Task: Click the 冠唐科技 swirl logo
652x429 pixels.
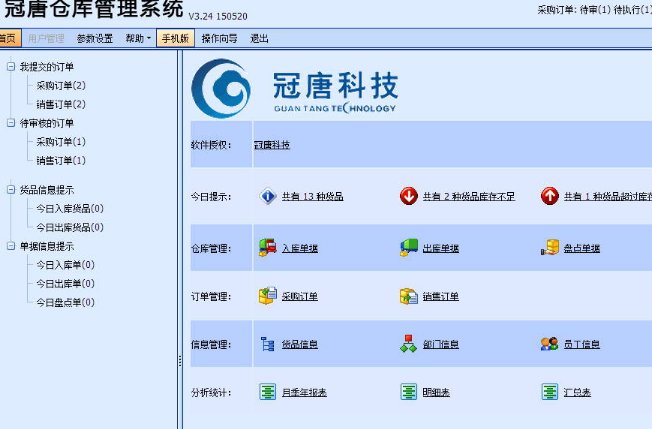Action: (x=221, y=89)
